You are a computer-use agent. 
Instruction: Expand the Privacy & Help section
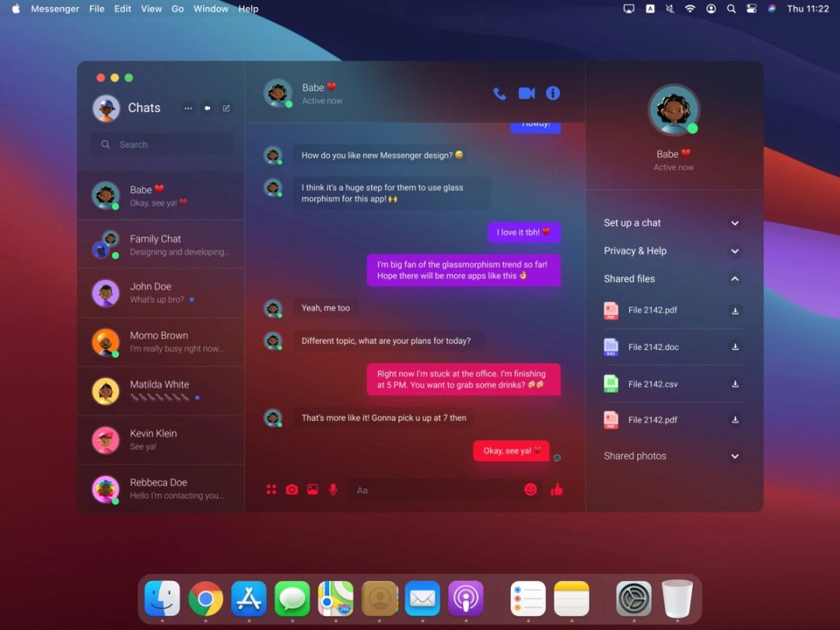(x=734, y=250)
